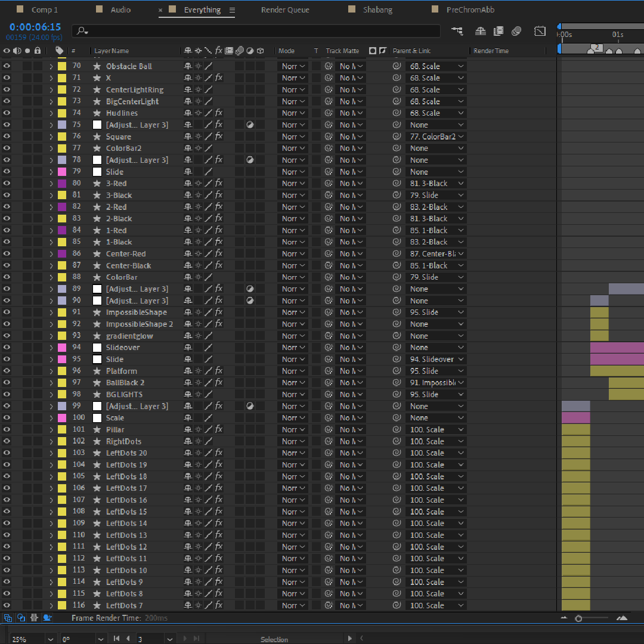
Task: Expand or collapse Layer Switches pane
Action: pyautogui.click(x=7, y=618)
